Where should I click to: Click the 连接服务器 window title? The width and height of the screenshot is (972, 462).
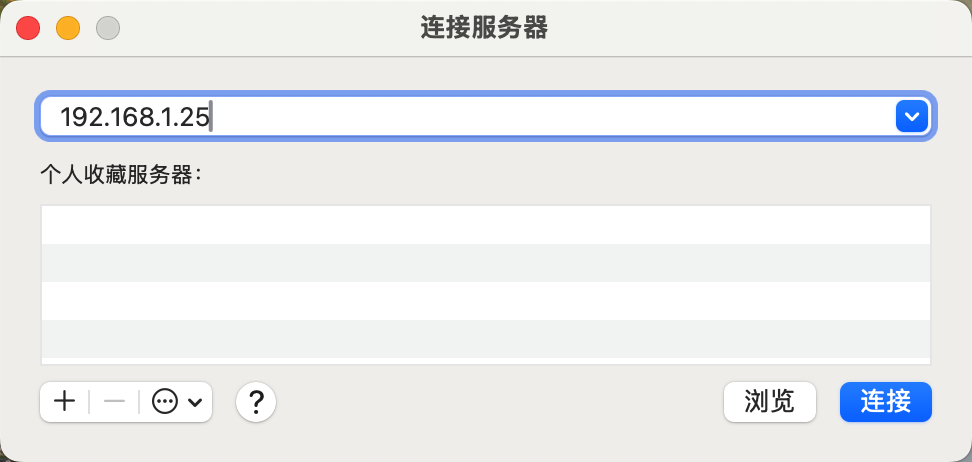pos(484,28)
